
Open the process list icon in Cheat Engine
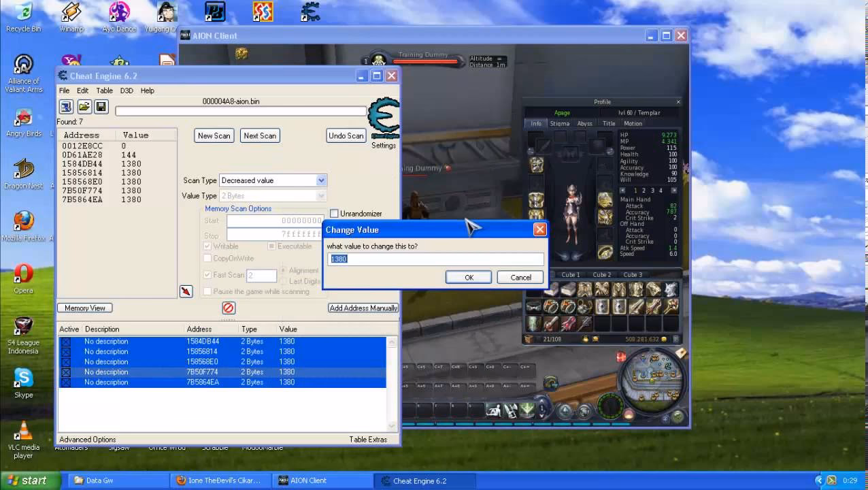tap(66, 107)
